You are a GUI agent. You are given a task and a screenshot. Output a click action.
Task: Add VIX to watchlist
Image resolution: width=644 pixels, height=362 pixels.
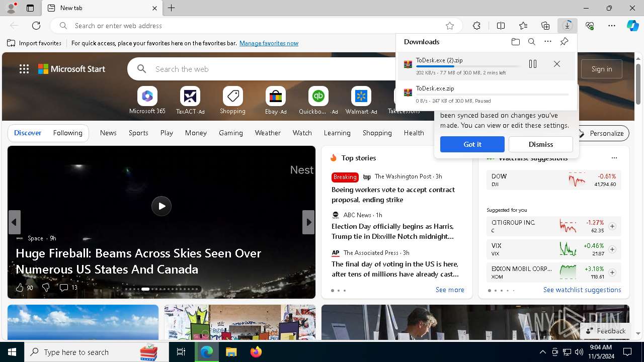(x=612, y=249)
